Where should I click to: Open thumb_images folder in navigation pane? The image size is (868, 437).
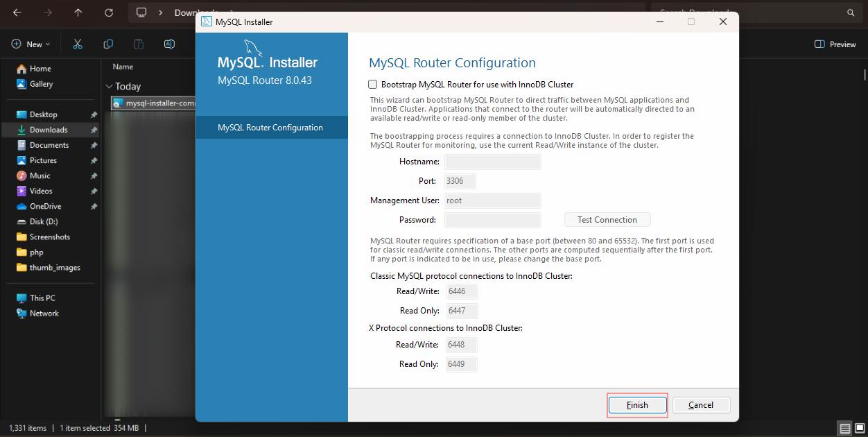click(x=55, y=267)
